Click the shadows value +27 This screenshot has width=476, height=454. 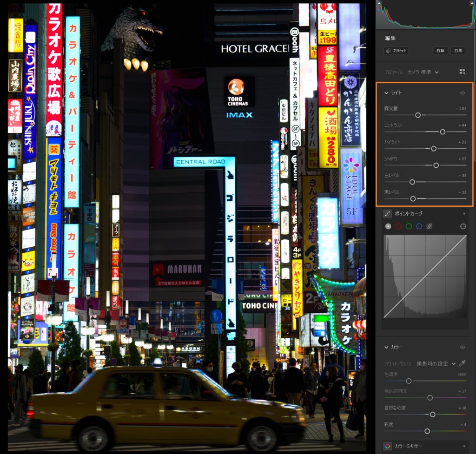tap(463, 159)
